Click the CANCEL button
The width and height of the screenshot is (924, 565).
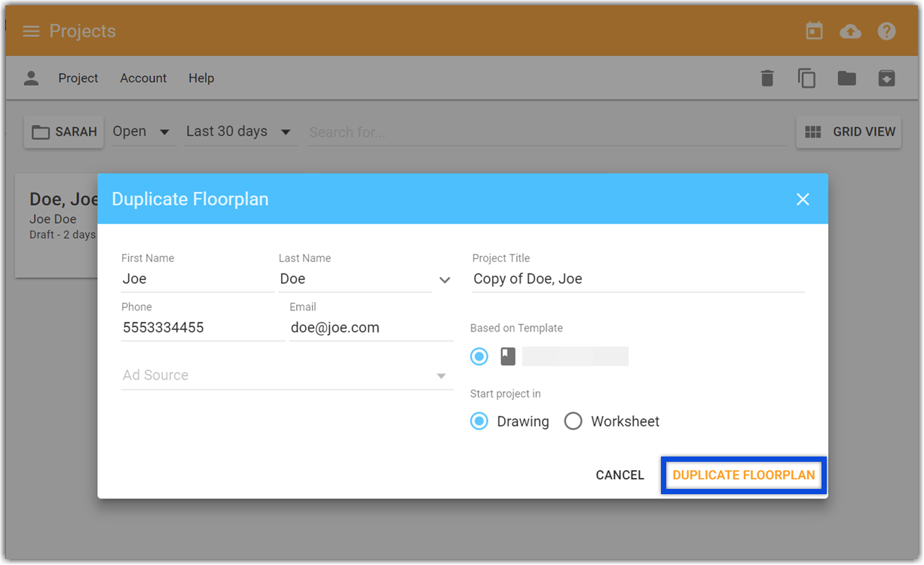620,475
